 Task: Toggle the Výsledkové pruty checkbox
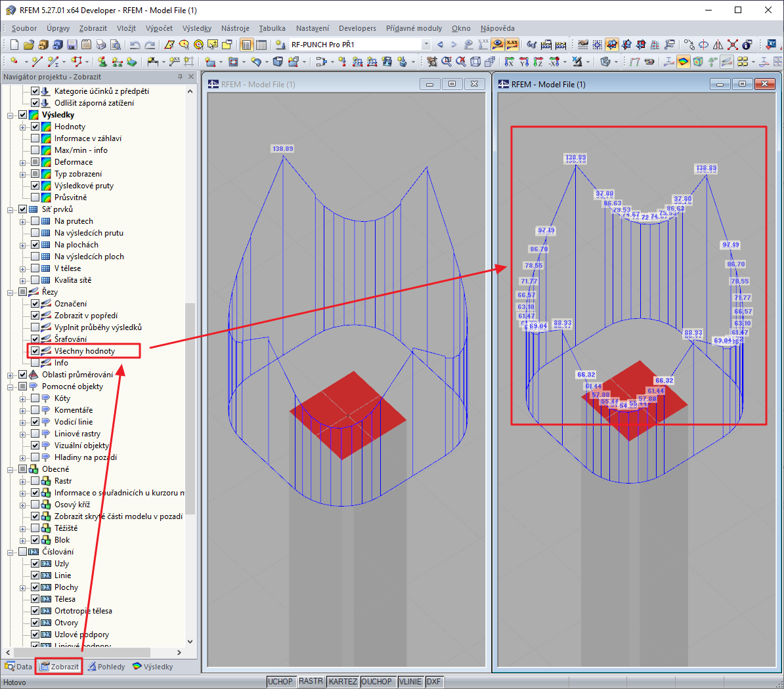(35, 185)
